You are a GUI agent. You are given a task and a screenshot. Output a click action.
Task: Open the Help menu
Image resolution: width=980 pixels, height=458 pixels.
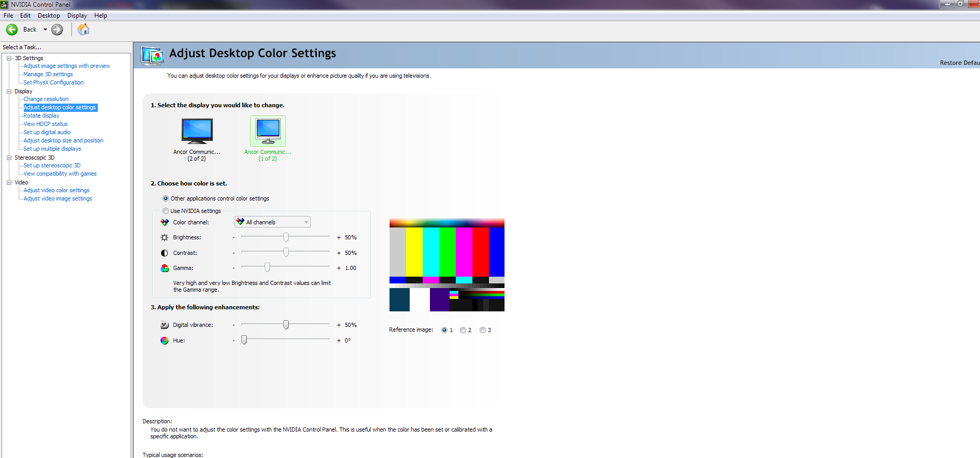pyautogui.click(x=100, y=16)
